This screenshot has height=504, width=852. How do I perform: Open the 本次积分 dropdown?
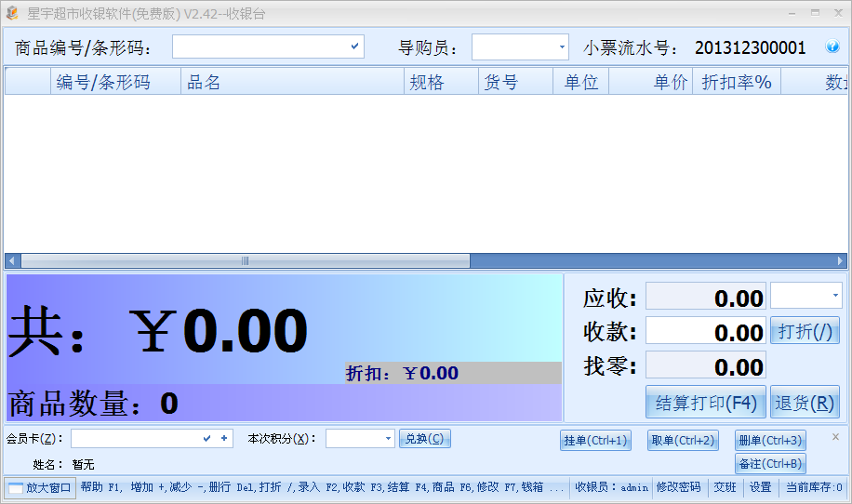tap(388, 438)
